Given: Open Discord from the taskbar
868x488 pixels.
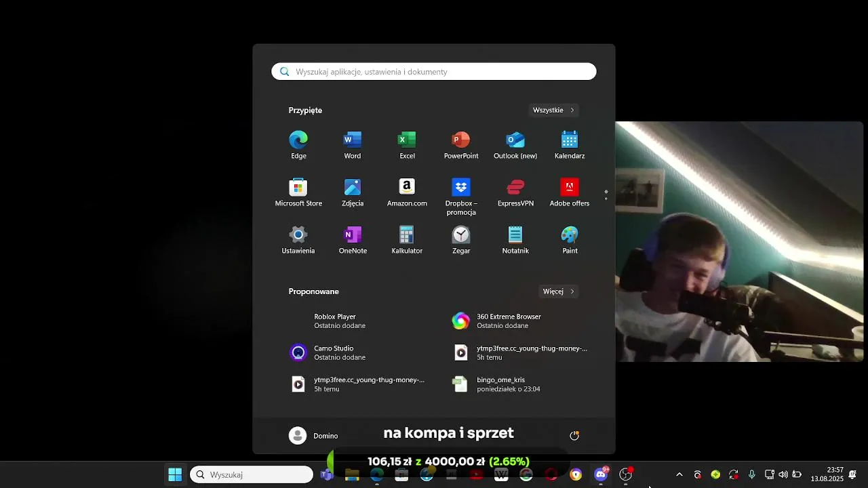Looking at the screenshot, I should [x=601, y=474].
